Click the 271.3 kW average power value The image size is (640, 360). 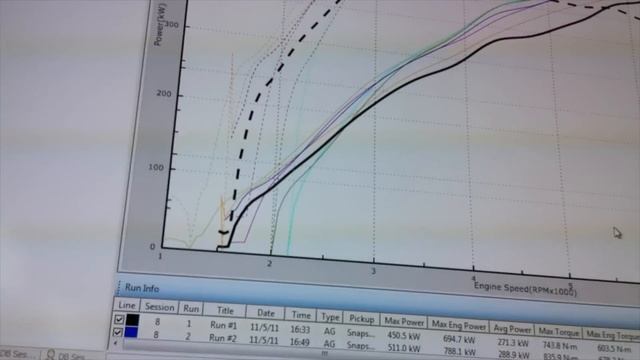(513, 343)
